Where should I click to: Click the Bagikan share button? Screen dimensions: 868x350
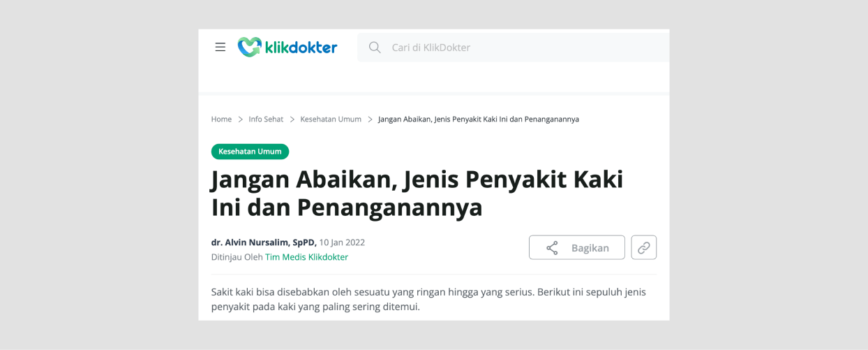(x=577, y=247)
